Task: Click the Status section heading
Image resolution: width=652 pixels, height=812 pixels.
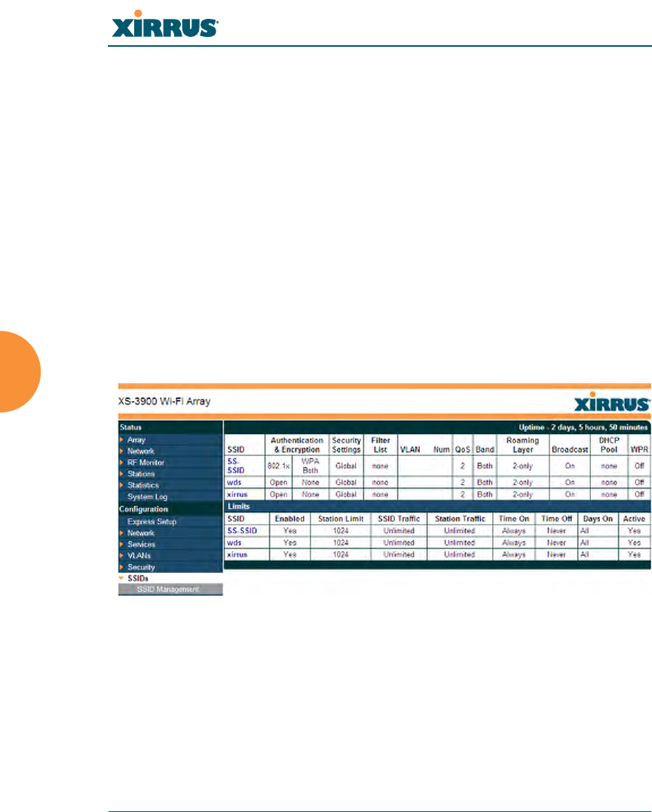Action: (130, 427)
